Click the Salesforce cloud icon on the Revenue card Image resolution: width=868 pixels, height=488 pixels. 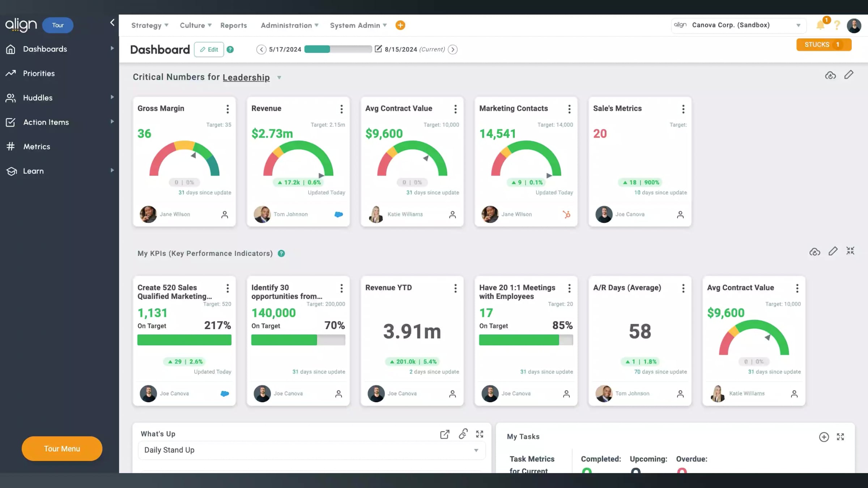point(339,214)
